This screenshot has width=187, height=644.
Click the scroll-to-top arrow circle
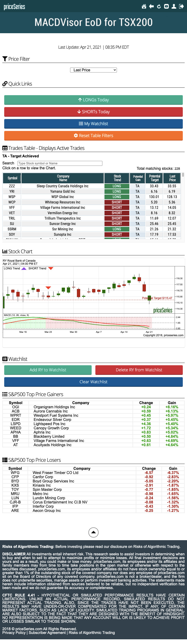click(x=93, y=532)
